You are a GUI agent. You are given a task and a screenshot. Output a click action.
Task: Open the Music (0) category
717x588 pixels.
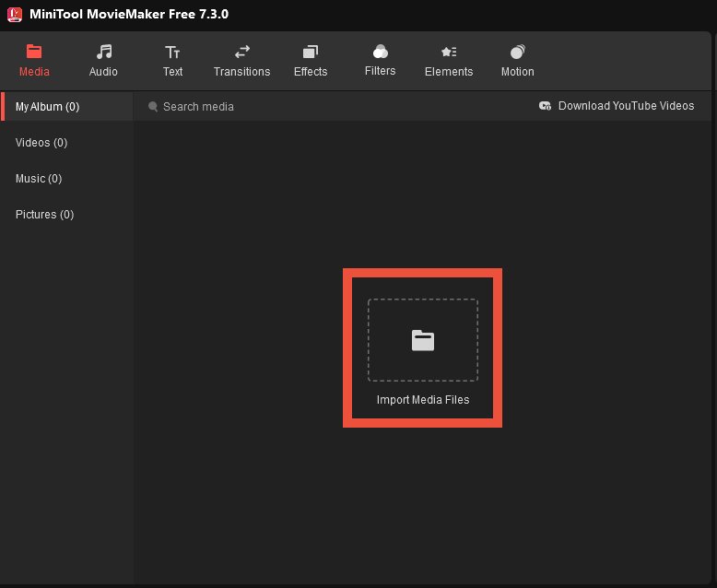coord(39,179)
